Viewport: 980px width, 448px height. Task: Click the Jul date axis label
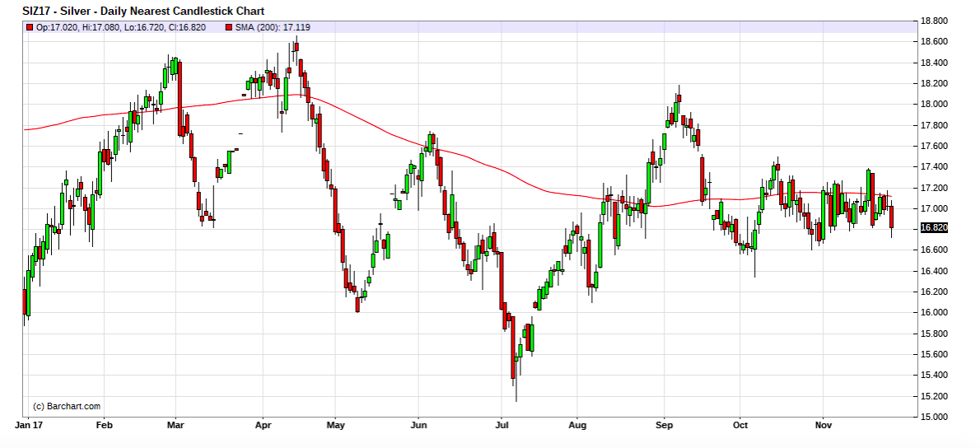tap(501, 426)
